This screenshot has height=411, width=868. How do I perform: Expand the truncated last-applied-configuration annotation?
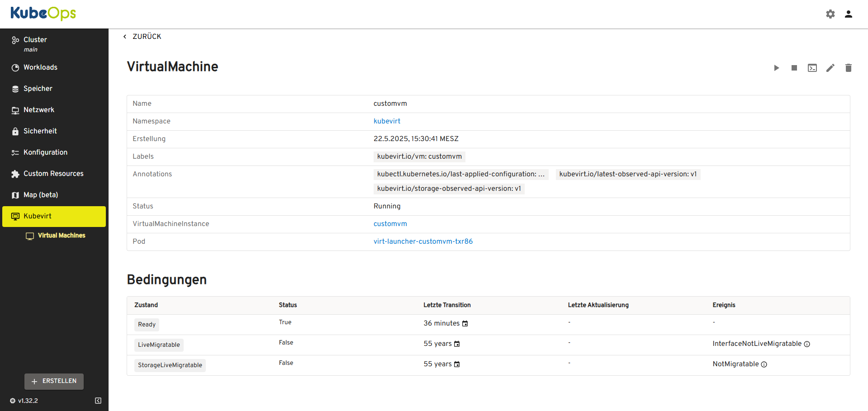click(x=460, y=174)
